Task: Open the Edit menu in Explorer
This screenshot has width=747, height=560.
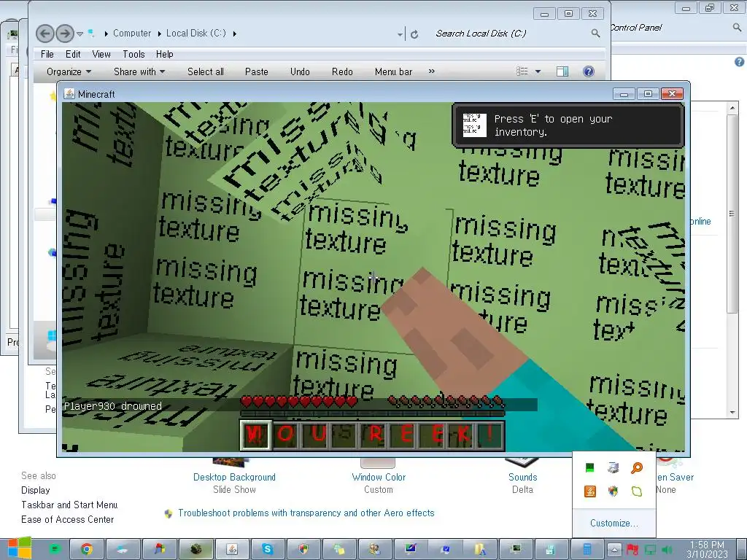Action: pos(73,54)
